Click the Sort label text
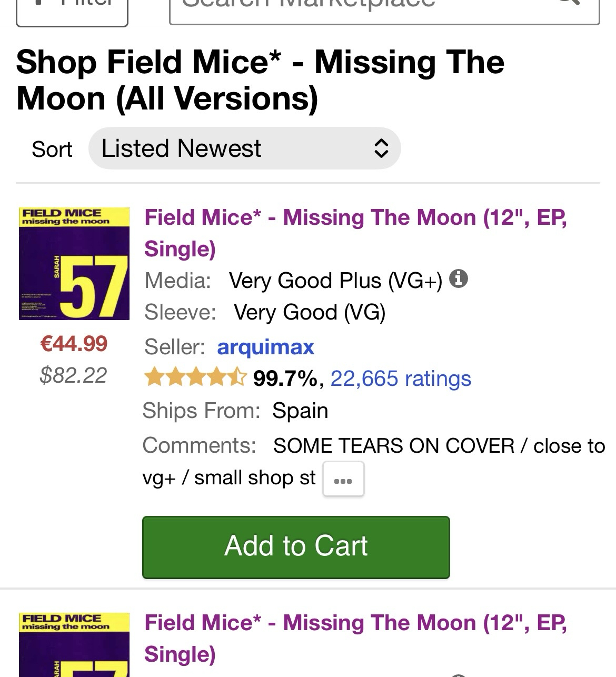 pos(52,150)
